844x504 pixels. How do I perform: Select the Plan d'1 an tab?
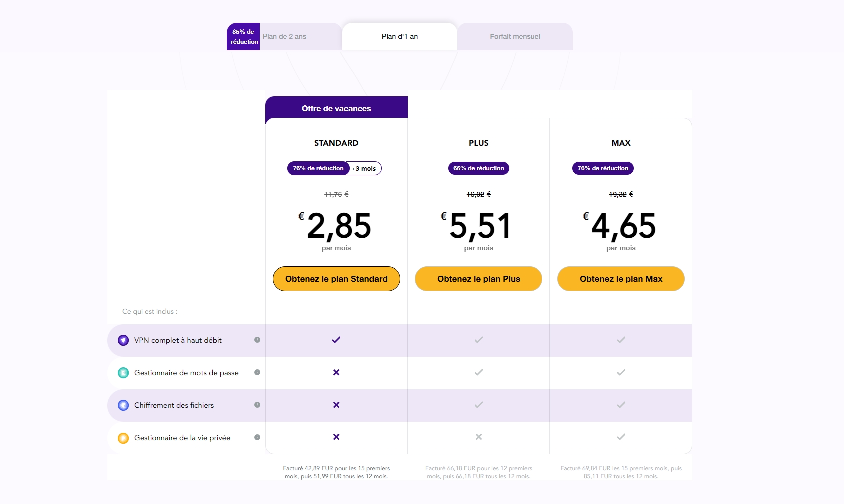[x=400, y=36]
